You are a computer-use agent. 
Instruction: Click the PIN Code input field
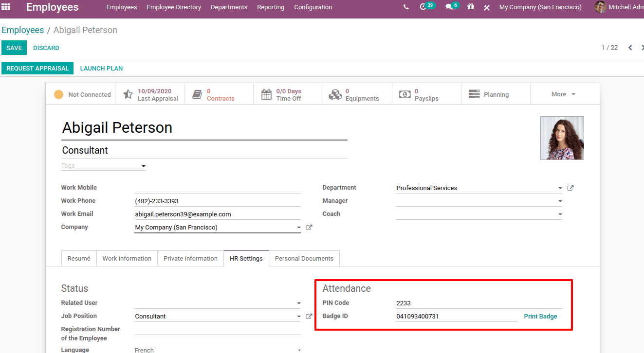point(479,303)
